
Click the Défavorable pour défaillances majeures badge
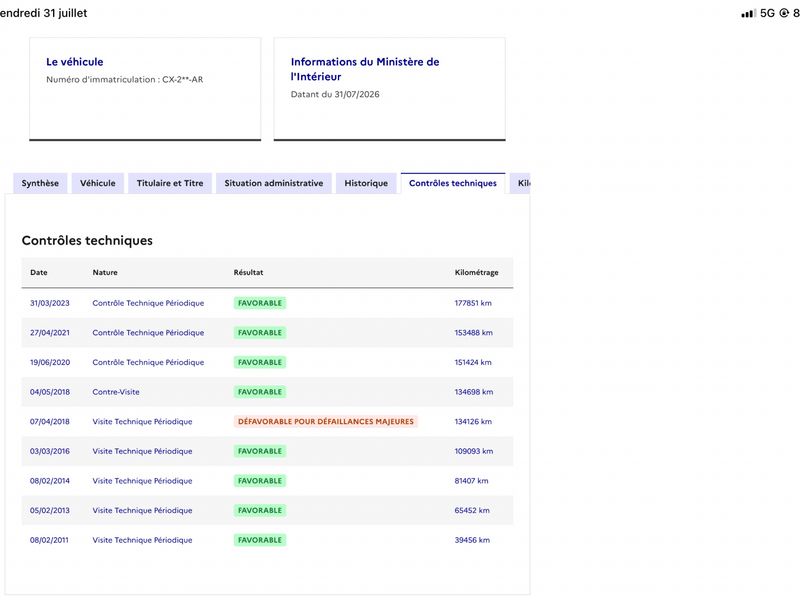click(326, 421)
